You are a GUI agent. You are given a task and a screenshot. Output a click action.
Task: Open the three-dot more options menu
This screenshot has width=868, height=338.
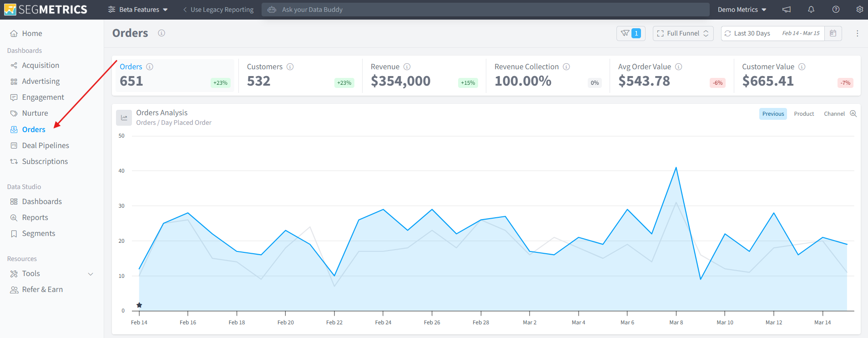(857, 33)
